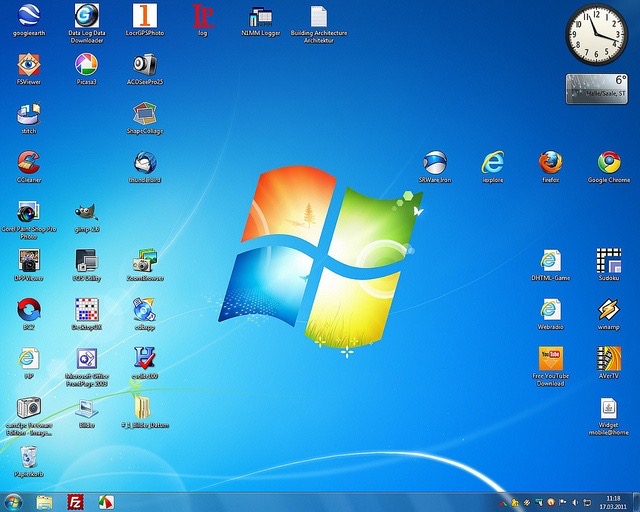Open the Action Center flag icon
The image size is (640, 512).
(562, 503)
